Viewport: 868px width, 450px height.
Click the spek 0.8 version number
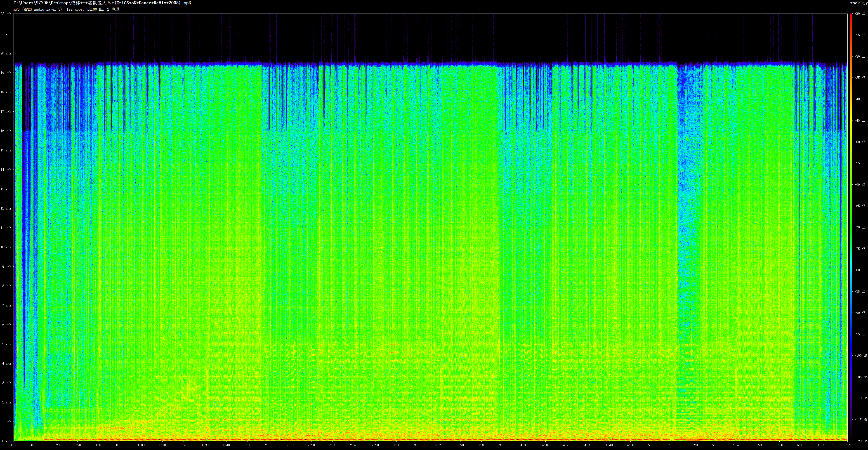coord(865,3)
